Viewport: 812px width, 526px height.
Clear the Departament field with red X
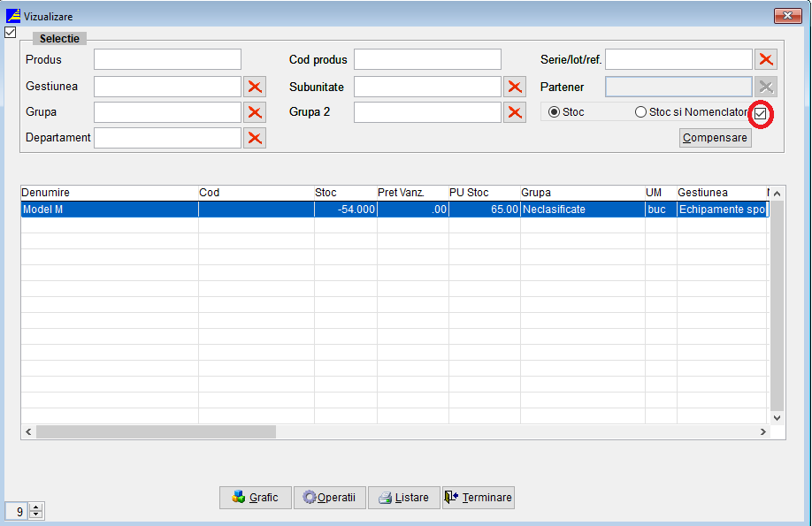point(255,138)
